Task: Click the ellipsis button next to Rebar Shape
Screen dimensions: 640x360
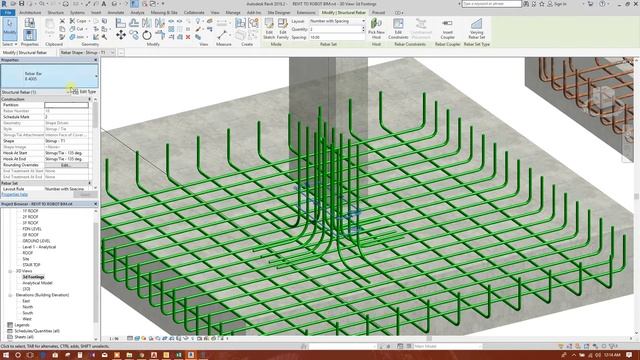Action: (121, 52)
